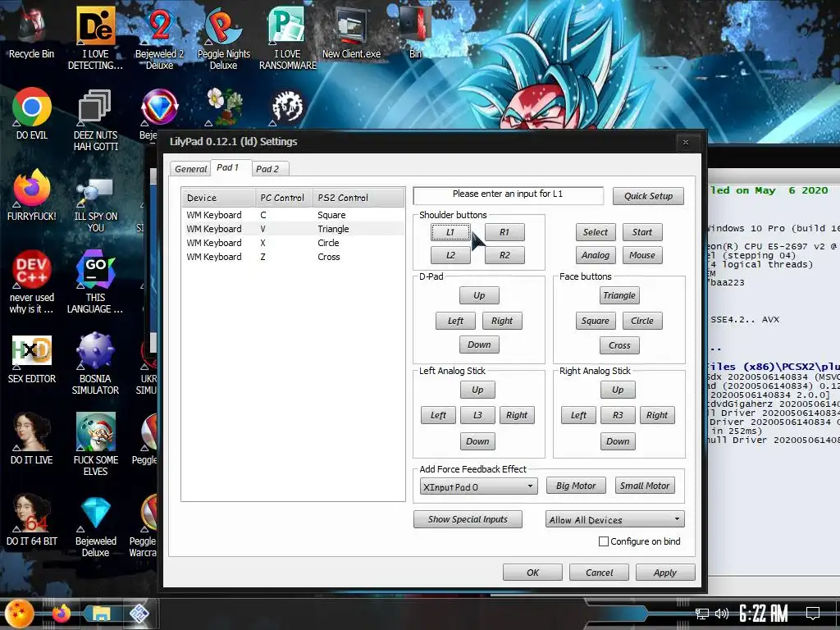Bind the Triangle face button

(x=619, y=295)
